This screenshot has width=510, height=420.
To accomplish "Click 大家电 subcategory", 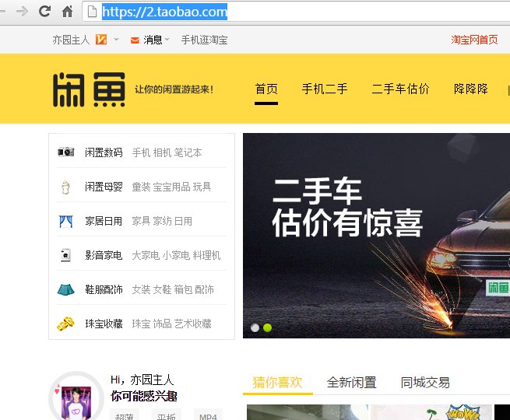I will coord(146,255).
